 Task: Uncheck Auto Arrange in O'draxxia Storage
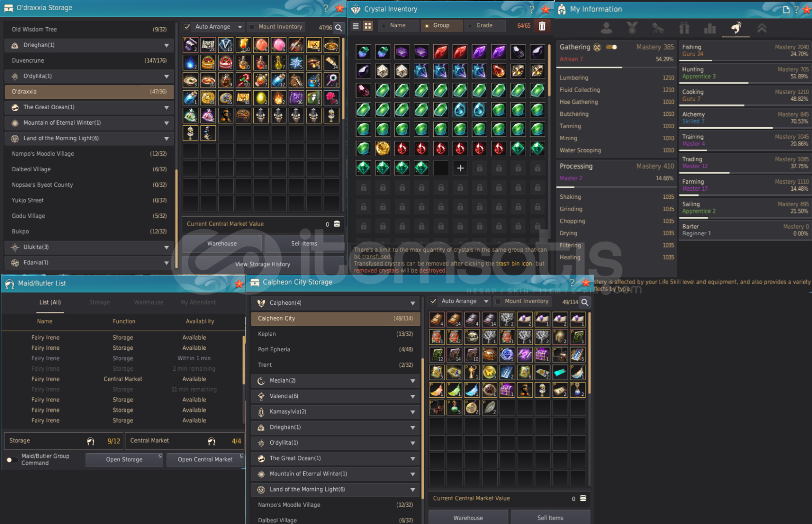[187, 27]
